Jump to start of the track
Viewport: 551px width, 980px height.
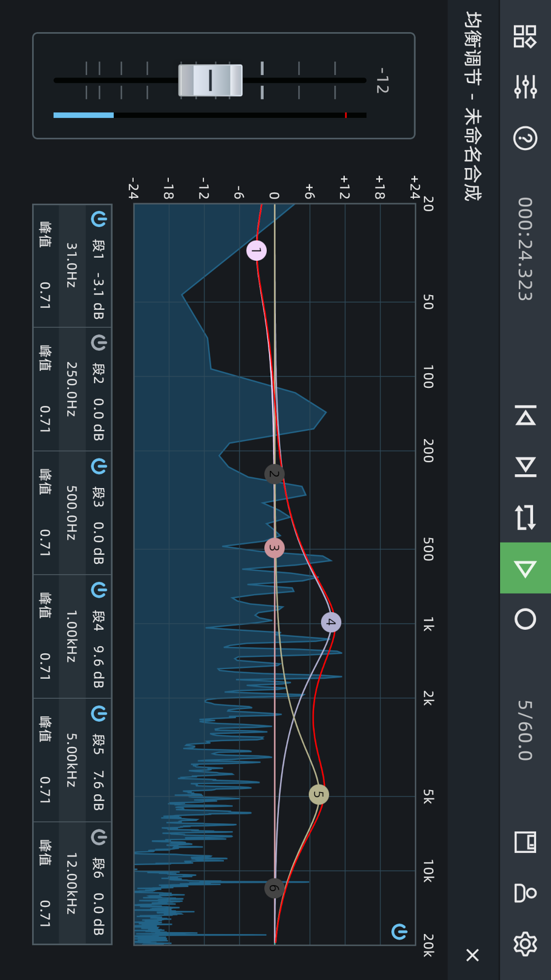tap(525, 415)
